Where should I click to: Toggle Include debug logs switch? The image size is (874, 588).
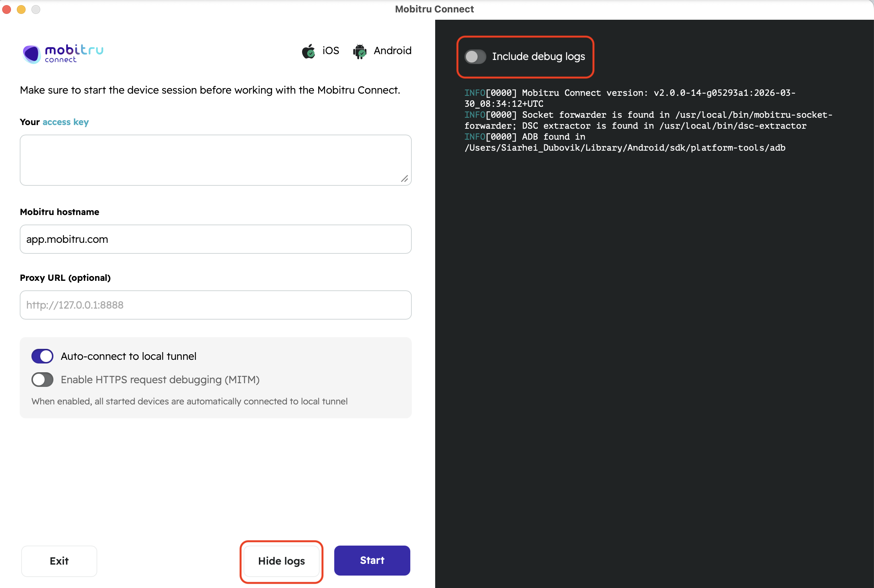click(x=475, y=57)
